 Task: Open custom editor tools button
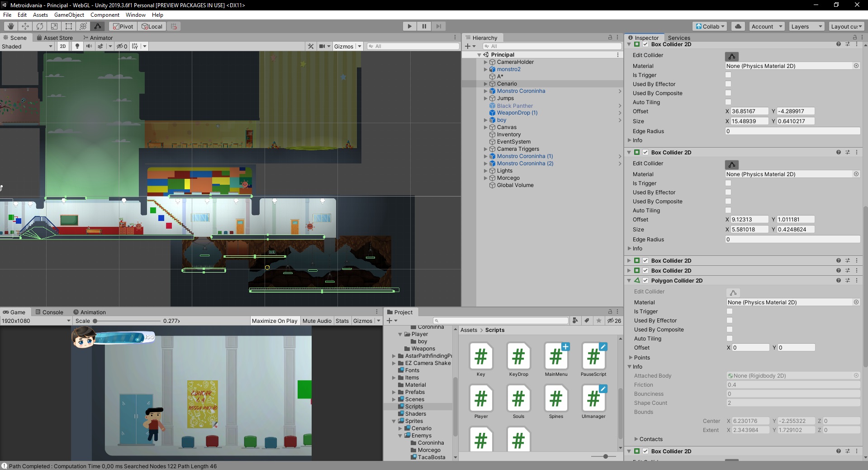[98, 26]
